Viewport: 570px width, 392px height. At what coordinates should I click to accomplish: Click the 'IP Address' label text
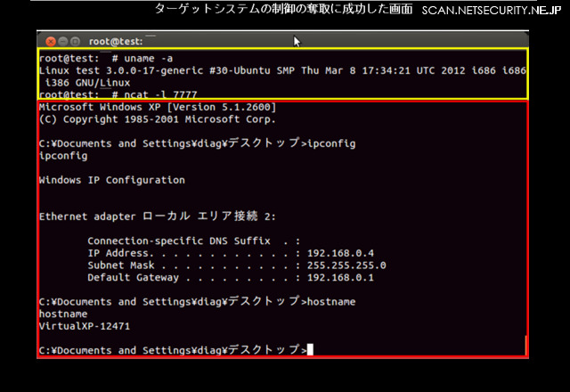pyautogui.click(x=120, y=253)
